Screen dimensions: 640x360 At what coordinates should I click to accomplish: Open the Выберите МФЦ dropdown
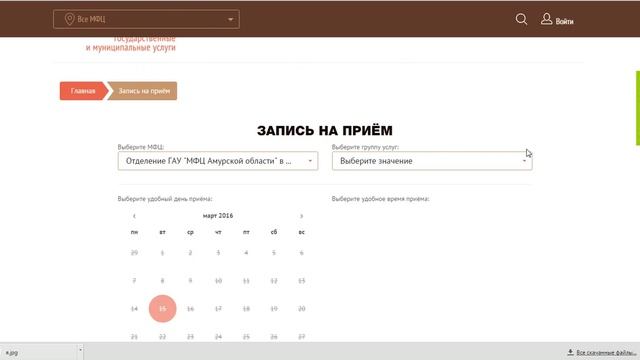pos(218,161)
